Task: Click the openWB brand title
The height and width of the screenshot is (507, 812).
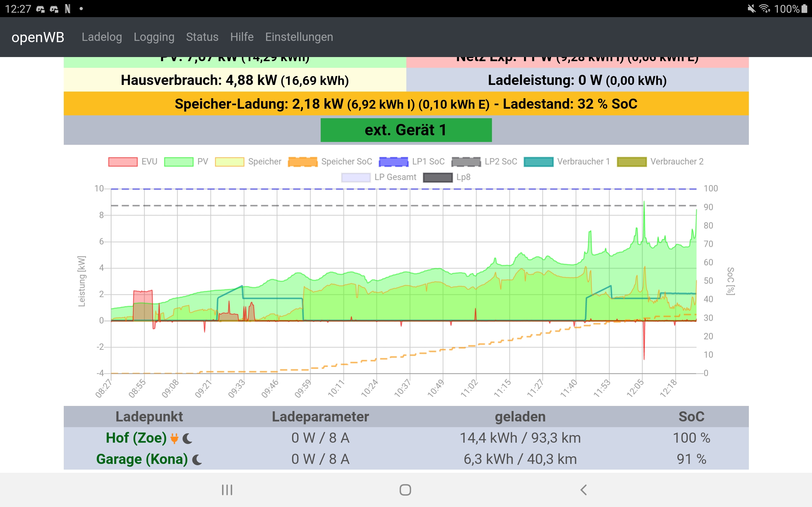Action: pos(38,37)
